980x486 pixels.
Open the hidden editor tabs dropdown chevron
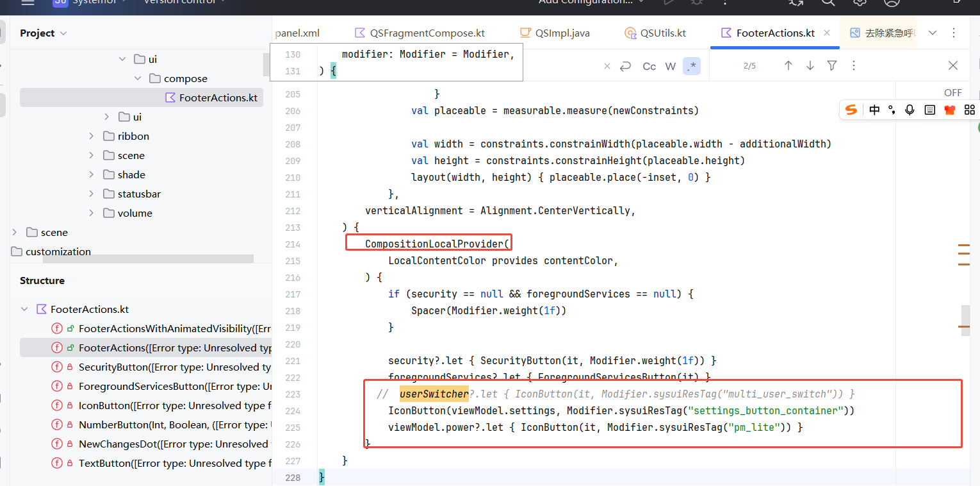tap(933, 33)
